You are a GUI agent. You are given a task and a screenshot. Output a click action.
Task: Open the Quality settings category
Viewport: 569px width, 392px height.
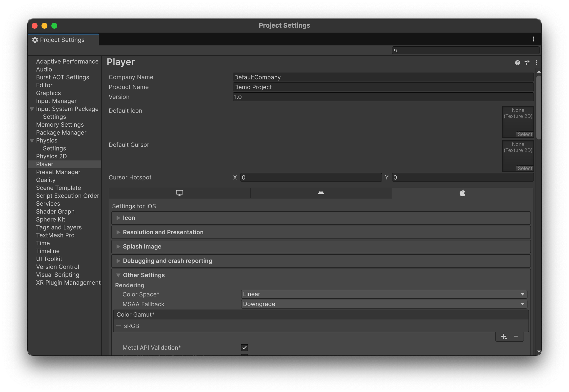[x=46, y=180]
